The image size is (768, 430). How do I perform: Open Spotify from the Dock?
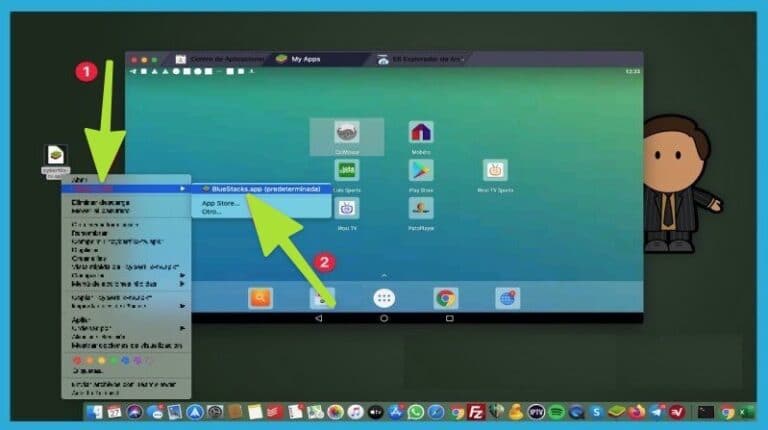pos(556,412)
